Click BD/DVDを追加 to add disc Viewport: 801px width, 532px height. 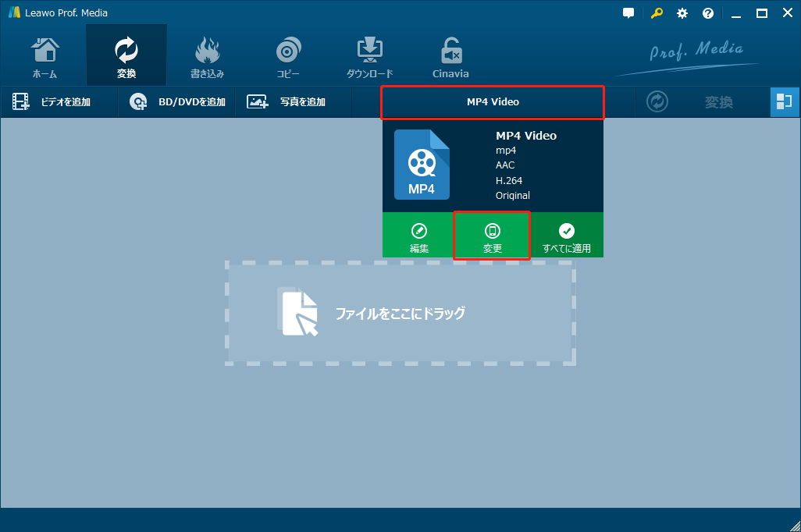pos(176,102)
